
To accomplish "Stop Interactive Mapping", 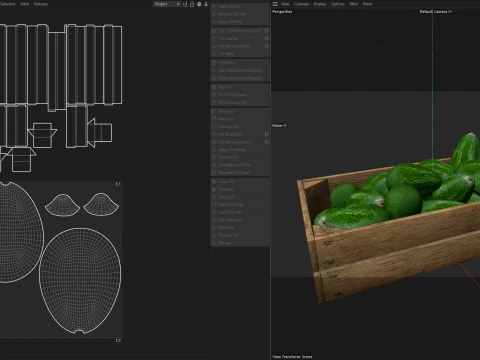I will click(x=240, y=78).
